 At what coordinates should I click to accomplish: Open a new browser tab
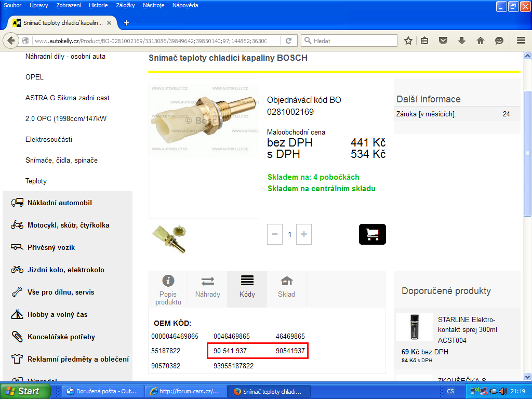[126, 23]
